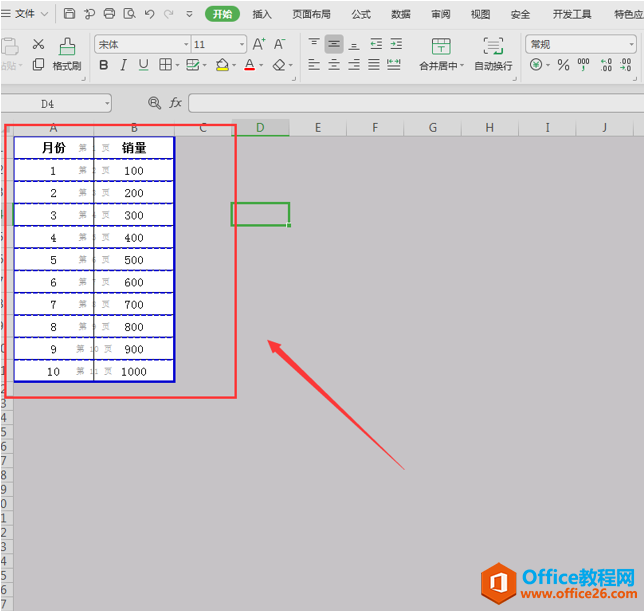Toggle bold formatting
The width and height of the screenshot is (644, 611).
click(104, 65)
